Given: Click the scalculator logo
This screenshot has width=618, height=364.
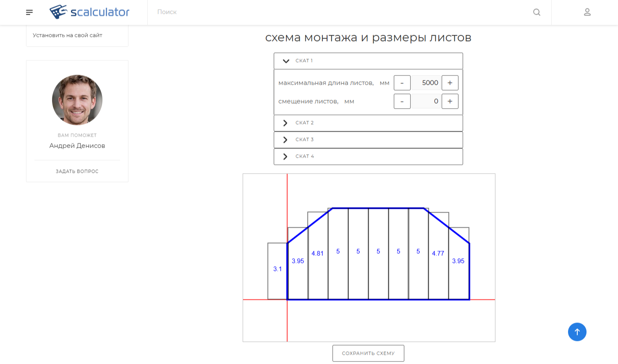Looking at the screenshot, I should click(89, 12).
